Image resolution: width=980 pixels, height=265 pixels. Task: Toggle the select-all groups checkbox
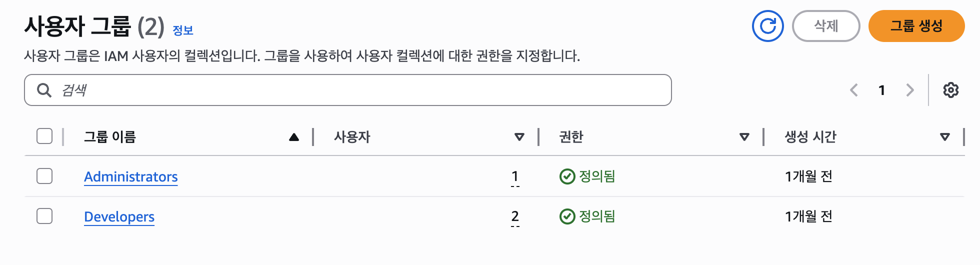click(44, 136)
